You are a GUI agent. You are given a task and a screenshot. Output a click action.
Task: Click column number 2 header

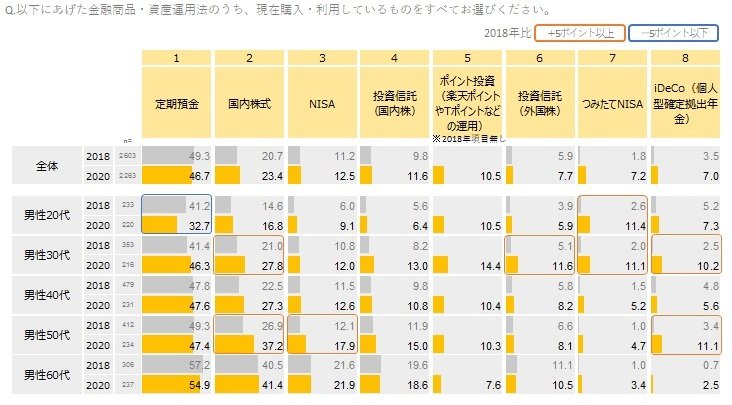249,58
